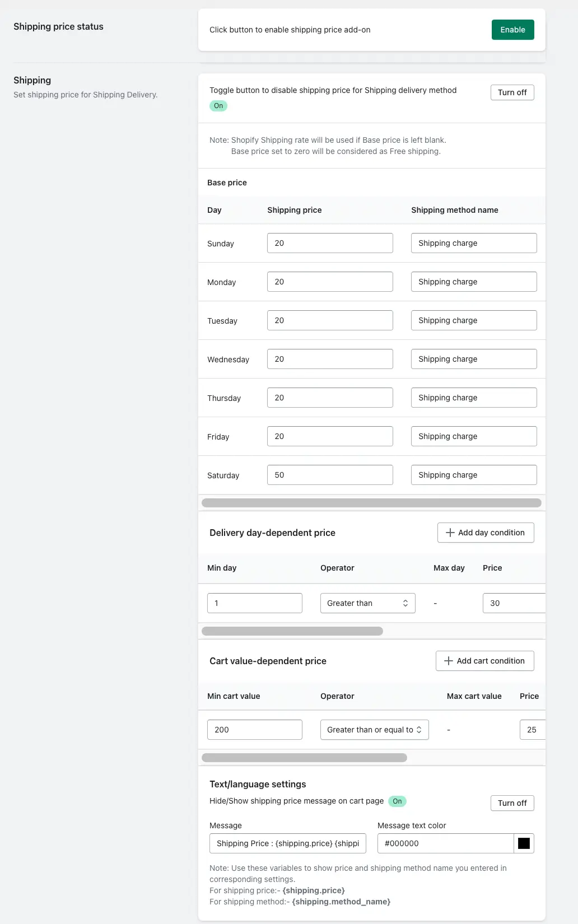Image resolution: width=578 pixels, height=924 pixels.
Task: Click the Min day input field
Action: 255,603
